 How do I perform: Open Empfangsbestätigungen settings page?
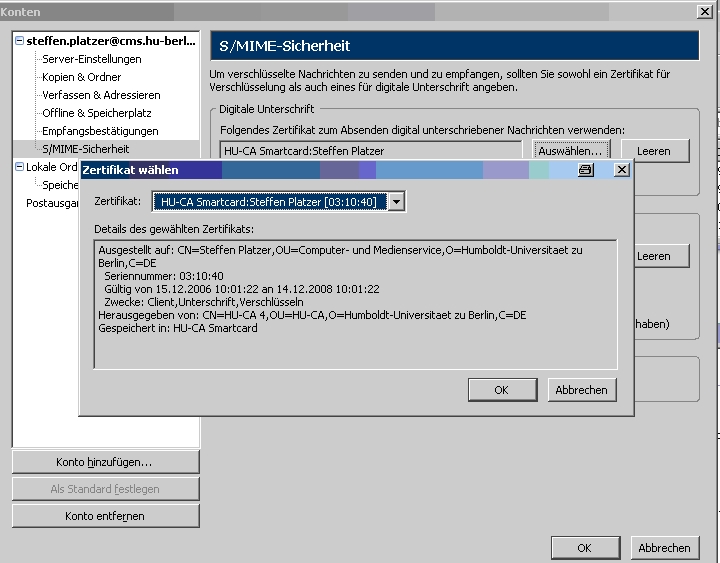tap(100, 131)
